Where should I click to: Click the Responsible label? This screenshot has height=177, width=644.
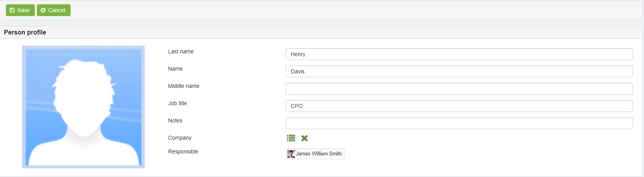(x=183, y=151)
